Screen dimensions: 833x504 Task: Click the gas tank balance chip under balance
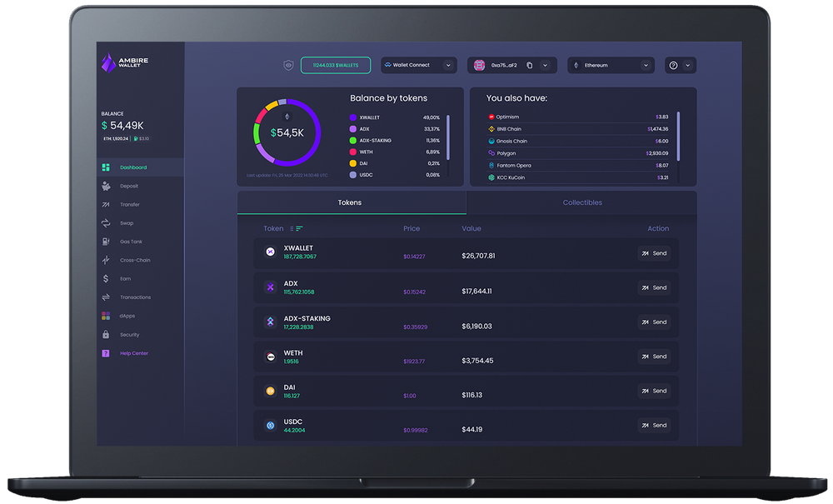pyautogui.click(x=142, y=138)
